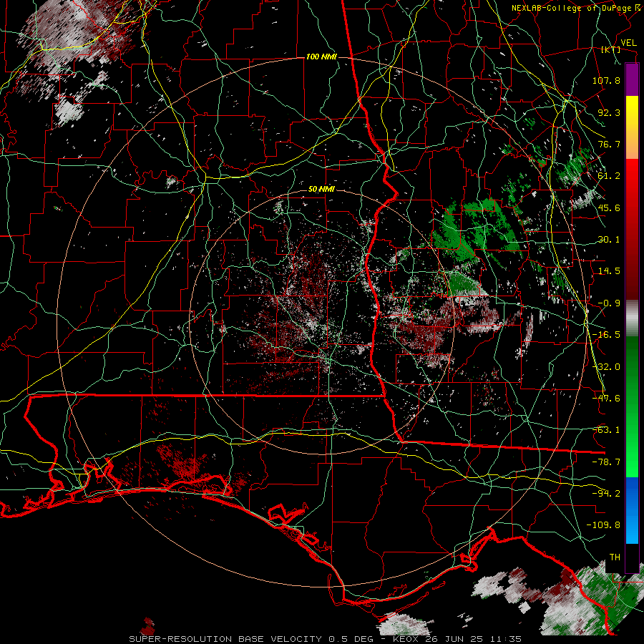
Task: Click the VEL legend heading
Action: (x=628, y=42)
